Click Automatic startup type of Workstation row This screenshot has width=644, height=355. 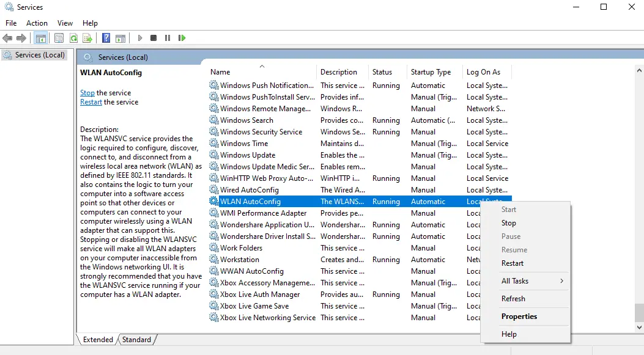pos(428,259)
